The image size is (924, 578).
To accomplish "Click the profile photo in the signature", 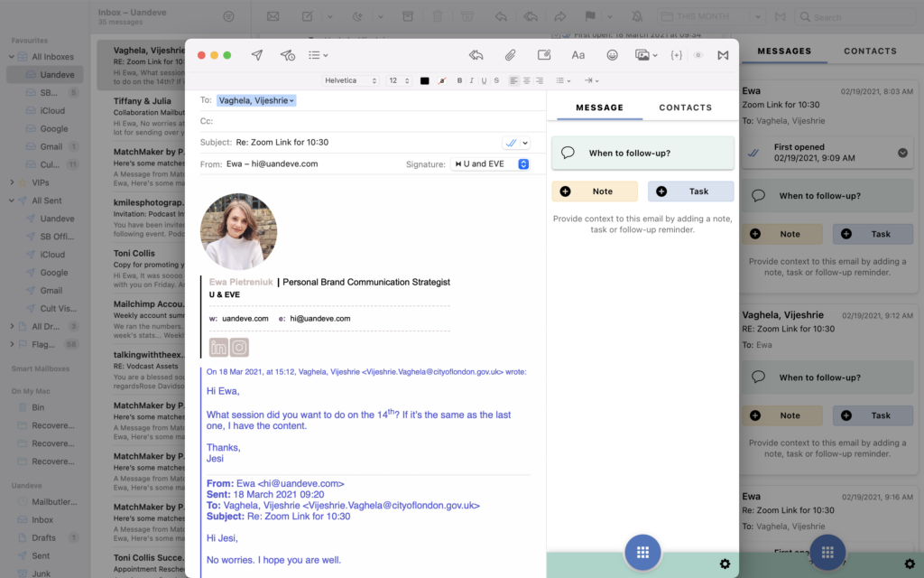I will (238, 231).
